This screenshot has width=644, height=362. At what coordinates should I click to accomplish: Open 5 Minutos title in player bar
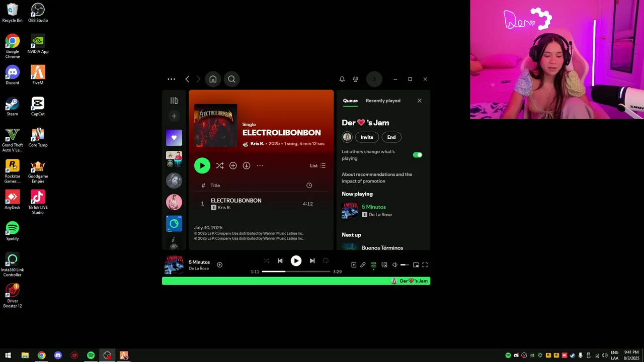point(199,262)
